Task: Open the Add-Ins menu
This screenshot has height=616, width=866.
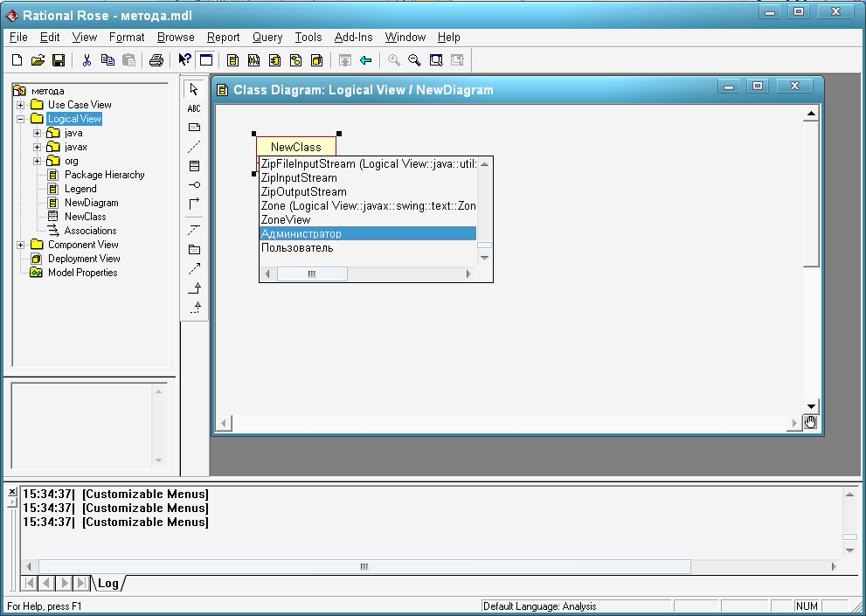Action: tap(353, 37)
